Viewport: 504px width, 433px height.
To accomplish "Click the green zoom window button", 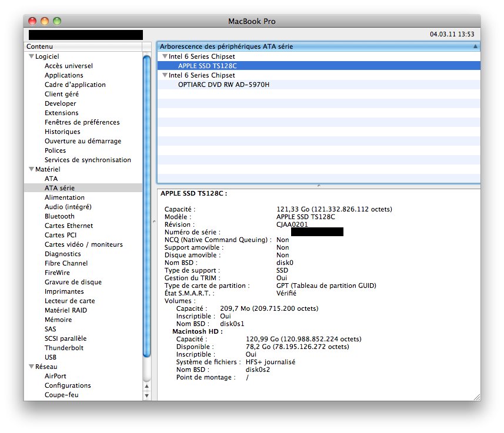I will click(x=57, y=21).
